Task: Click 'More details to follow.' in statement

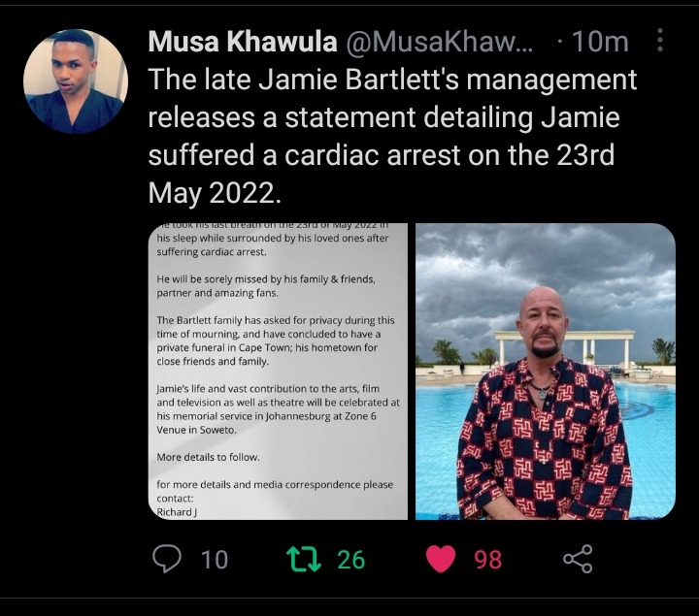Action: click(208, 457)
